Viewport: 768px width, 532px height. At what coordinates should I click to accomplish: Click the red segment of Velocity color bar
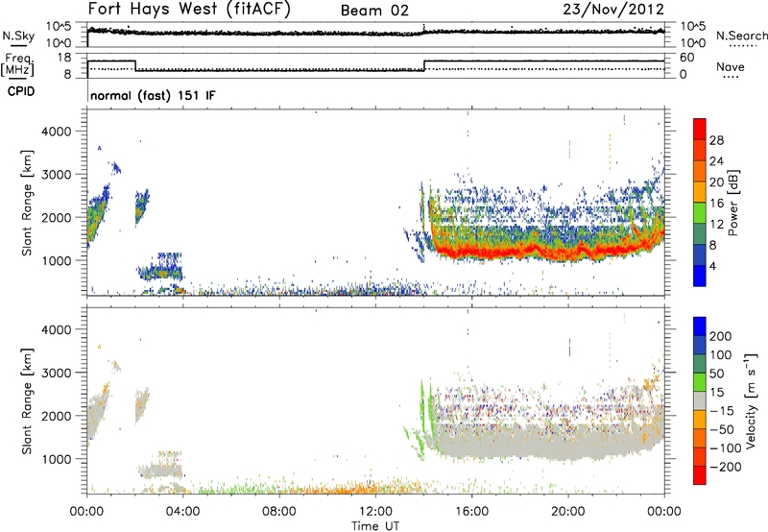[x=700, y=475]
